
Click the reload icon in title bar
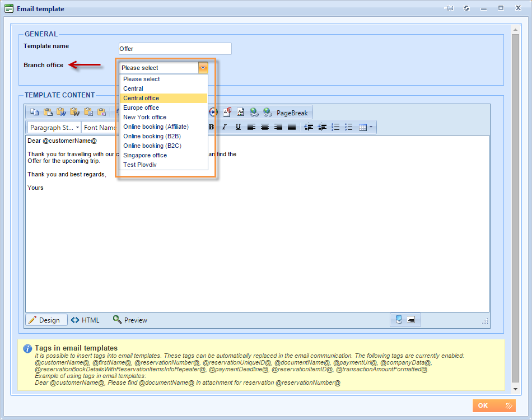coord(466,8)
